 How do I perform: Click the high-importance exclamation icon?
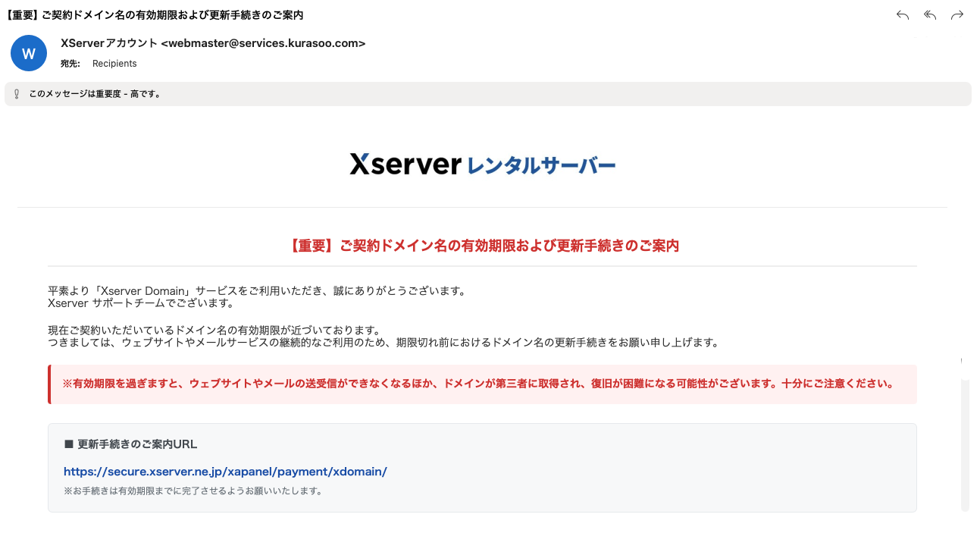(17, 94)
